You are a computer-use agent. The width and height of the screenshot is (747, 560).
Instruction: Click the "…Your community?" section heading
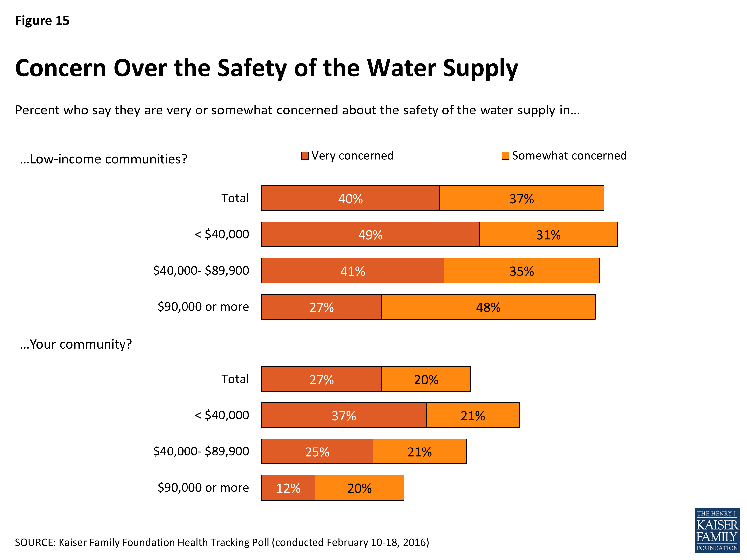76,344
